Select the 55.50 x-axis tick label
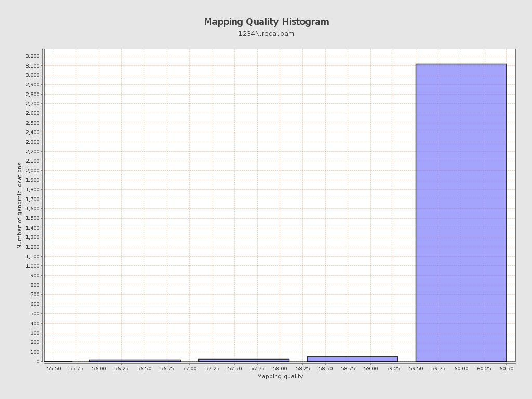The image size is (532, 399). (54, 368)
